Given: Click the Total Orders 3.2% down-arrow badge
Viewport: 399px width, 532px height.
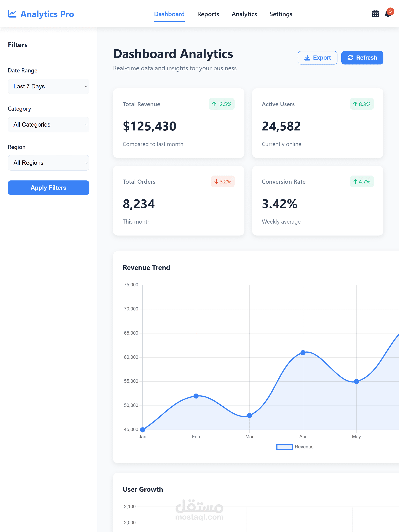Looking at the screenshot, I should pos(223,181).
